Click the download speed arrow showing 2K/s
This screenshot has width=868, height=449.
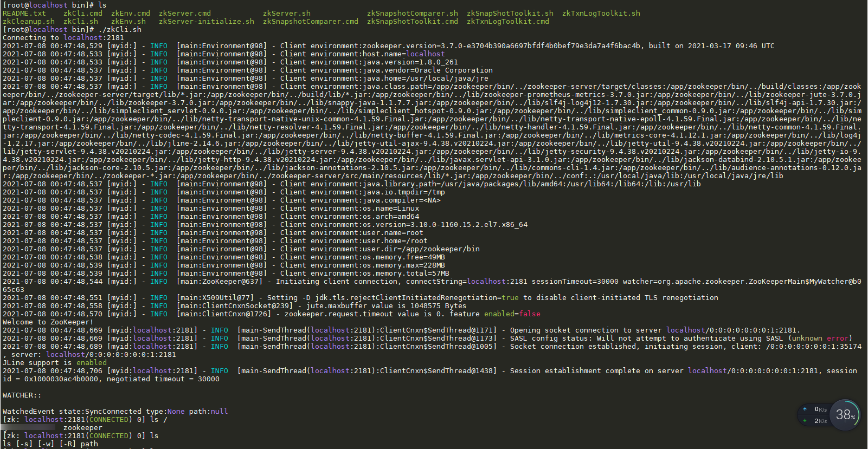tap(805, 420)
